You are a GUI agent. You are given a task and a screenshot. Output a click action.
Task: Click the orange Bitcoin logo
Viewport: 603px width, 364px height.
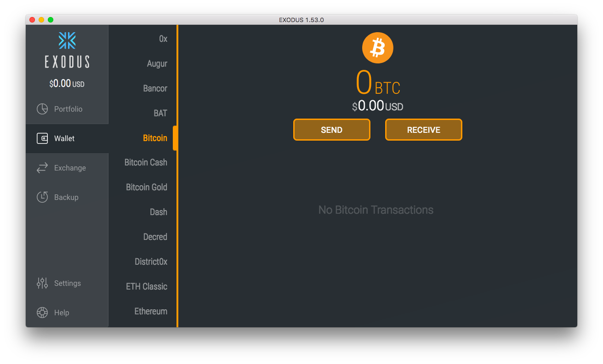378,48
